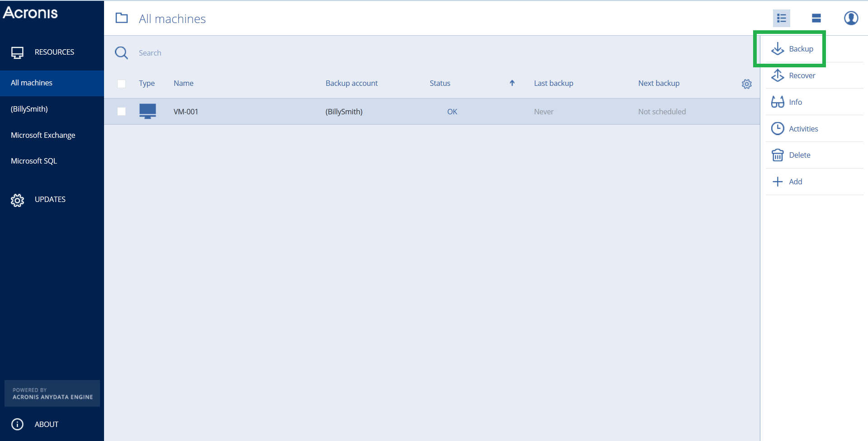
Task: Click the Updates gear icon
Action: pos(18,200)
